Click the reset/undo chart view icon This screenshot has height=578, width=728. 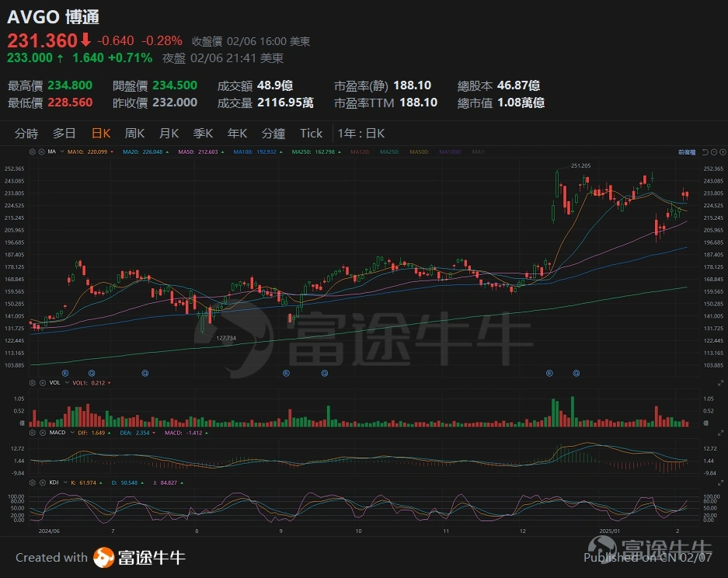(705, 152)
